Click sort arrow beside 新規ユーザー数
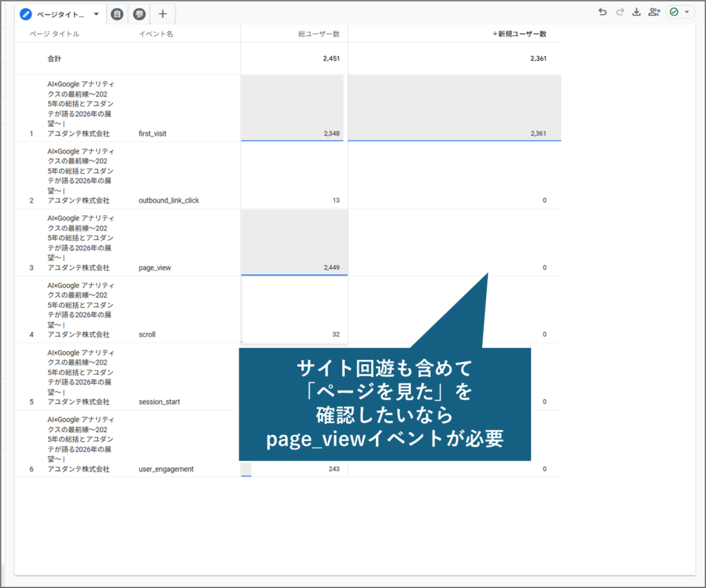This screenshot has height=588, width=706. point(494,34)
